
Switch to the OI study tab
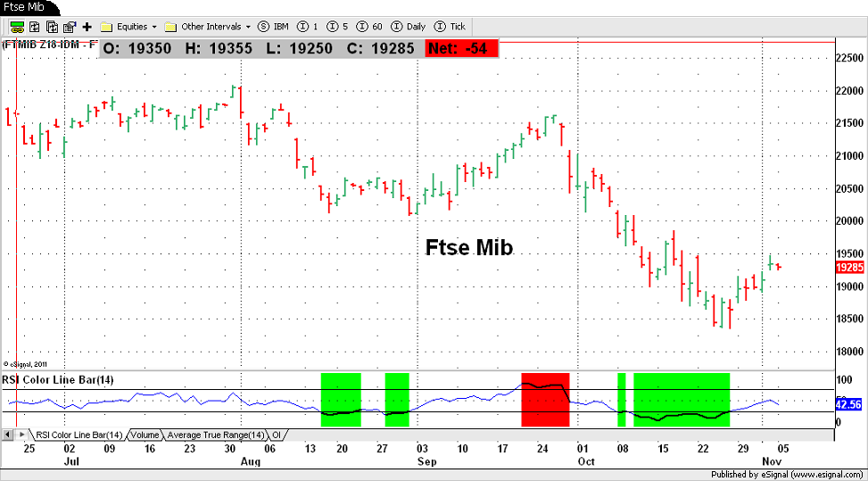[277, 435]
